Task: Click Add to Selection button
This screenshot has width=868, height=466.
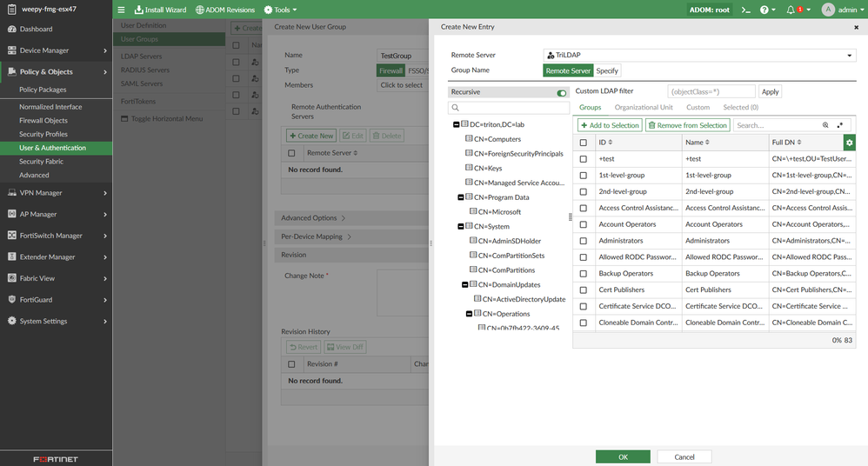Action: (610, 125)
